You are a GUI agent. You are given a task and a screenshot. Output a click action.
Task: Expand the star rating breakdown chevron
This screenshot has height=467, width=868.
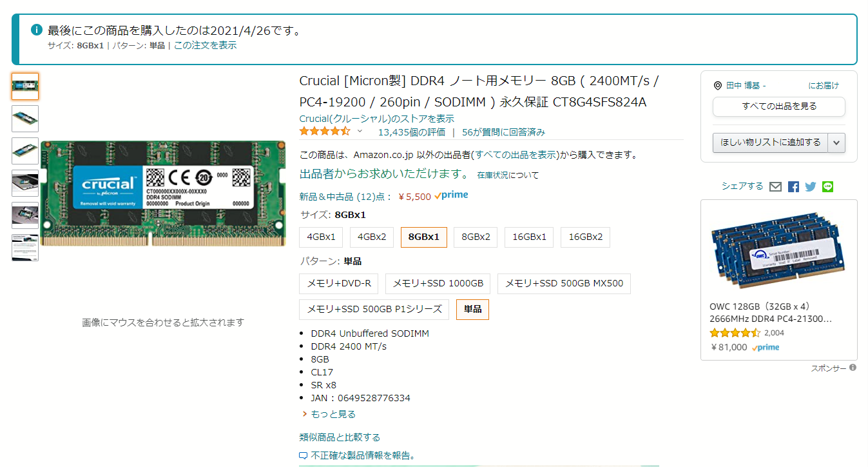tap(360, 132)
